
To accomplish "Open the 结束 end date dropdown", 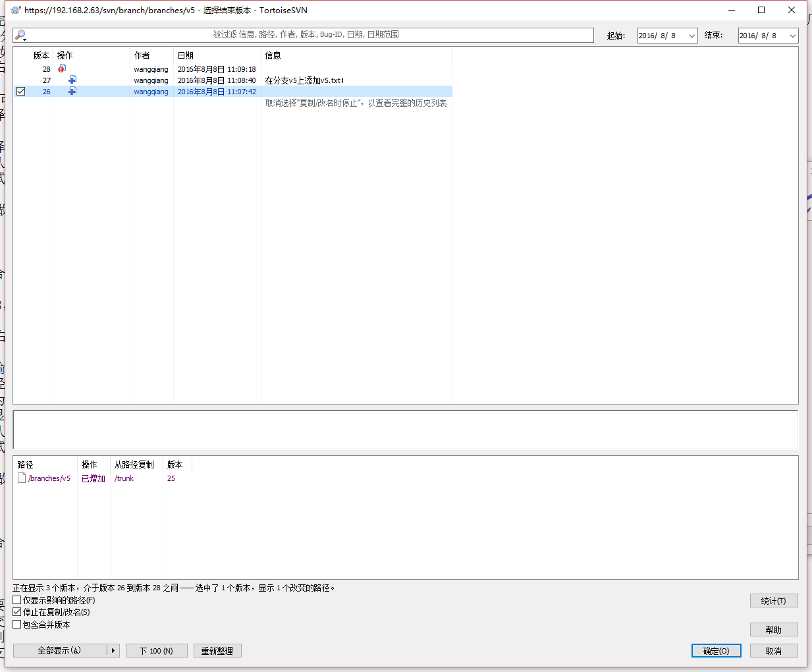I will (792, 36).
